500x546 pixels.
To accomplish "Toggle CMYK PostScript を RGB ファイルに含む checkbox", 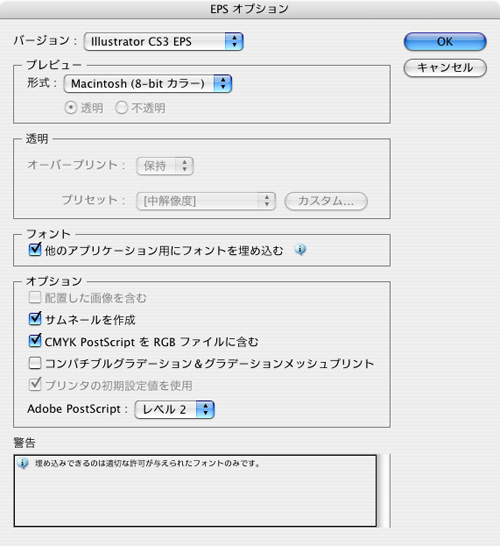I will click(35, 341).
